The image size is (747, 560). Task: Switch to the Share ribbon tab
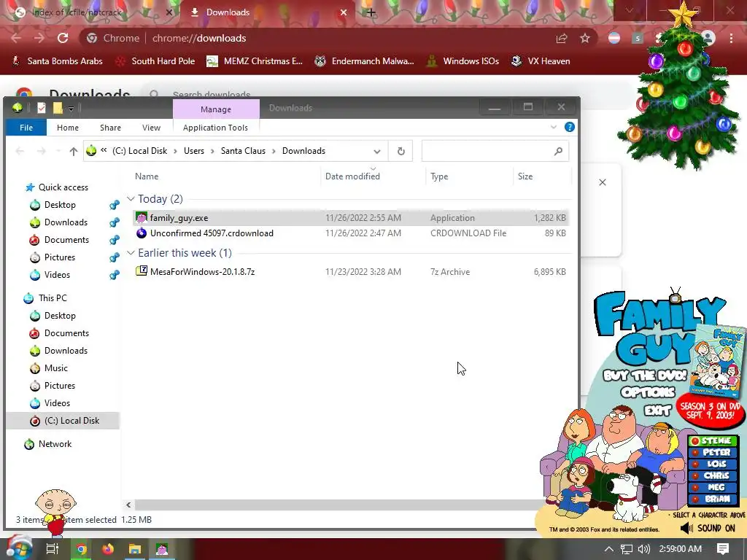coord(110,128)
